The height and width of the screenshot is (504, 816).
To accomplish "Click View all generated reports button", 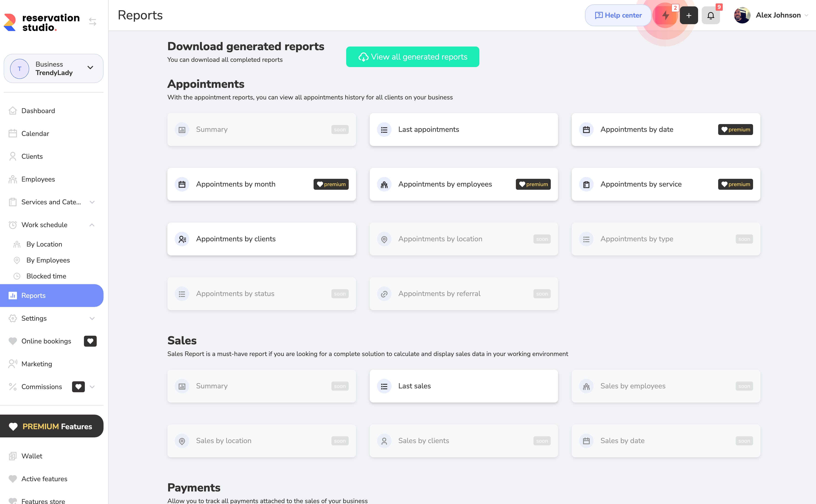I will pyautogui.click(x=412, y=57).
